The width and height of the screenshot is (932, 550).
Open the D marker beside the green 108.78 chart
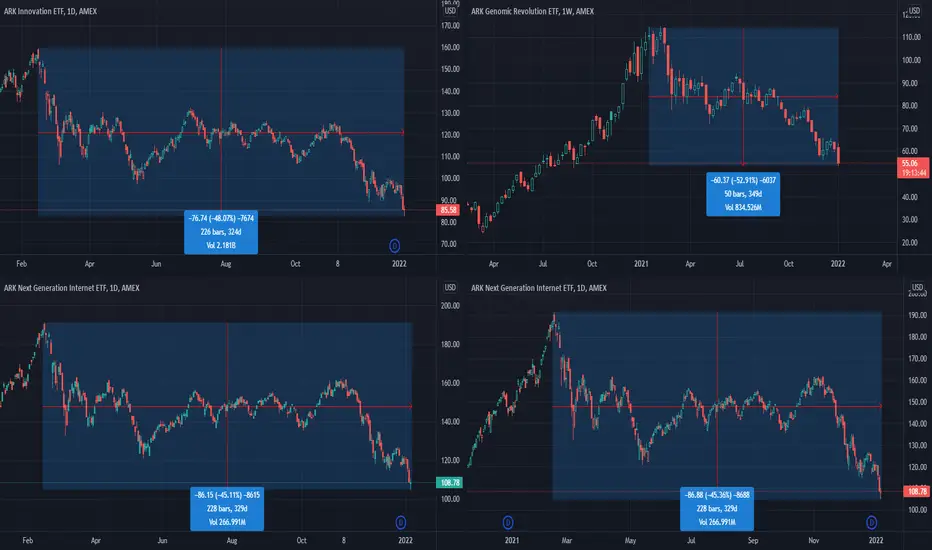coord(401,522)
